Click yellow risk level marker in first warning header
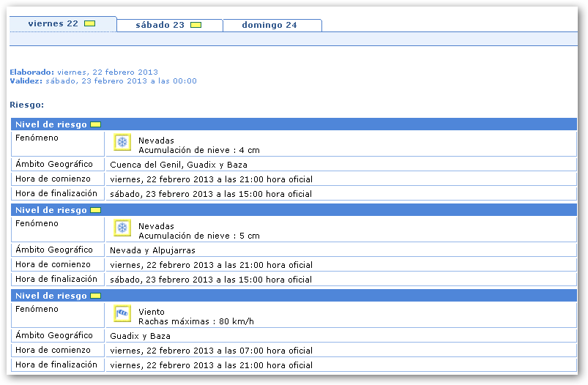 pyautogui.click(x=95, y=124)
